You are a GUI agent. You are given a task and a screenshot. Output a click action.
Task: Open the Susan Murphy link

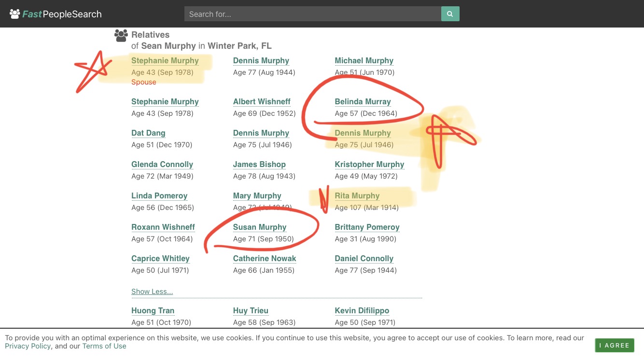(x=260, y=227)
